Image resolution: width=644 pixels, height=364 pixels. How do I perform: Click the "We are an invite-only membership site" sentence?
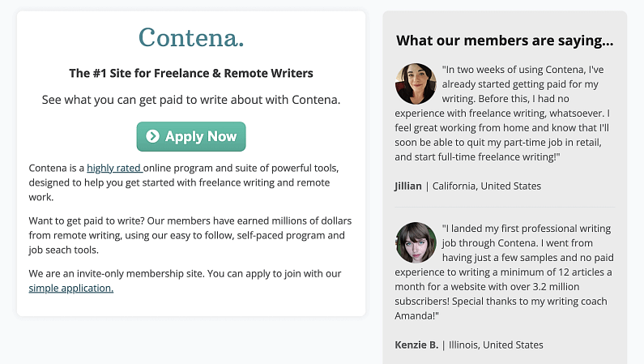(x=185, y=274)
